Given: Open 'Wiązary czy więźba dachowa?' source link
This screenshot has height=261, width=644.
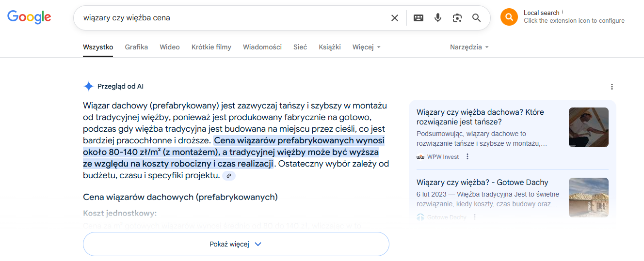Looking at the screenshot, I should coord(480,117).
